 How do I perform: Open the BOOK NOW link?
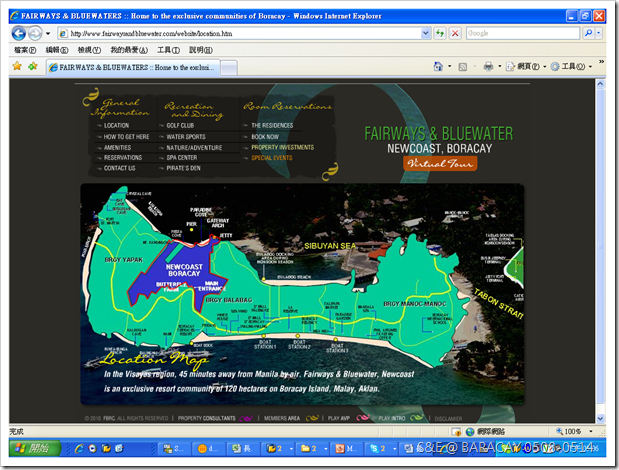[x=265, y=137]
